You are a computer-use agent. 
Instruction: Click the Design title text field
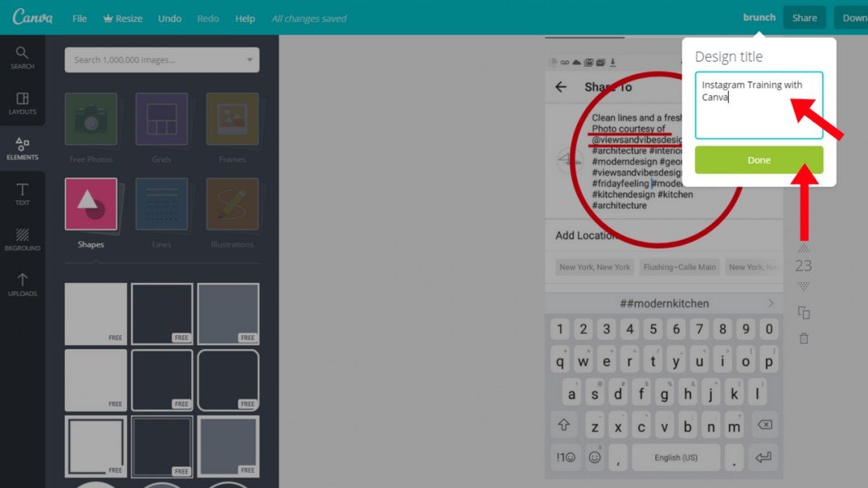(759, 105)
